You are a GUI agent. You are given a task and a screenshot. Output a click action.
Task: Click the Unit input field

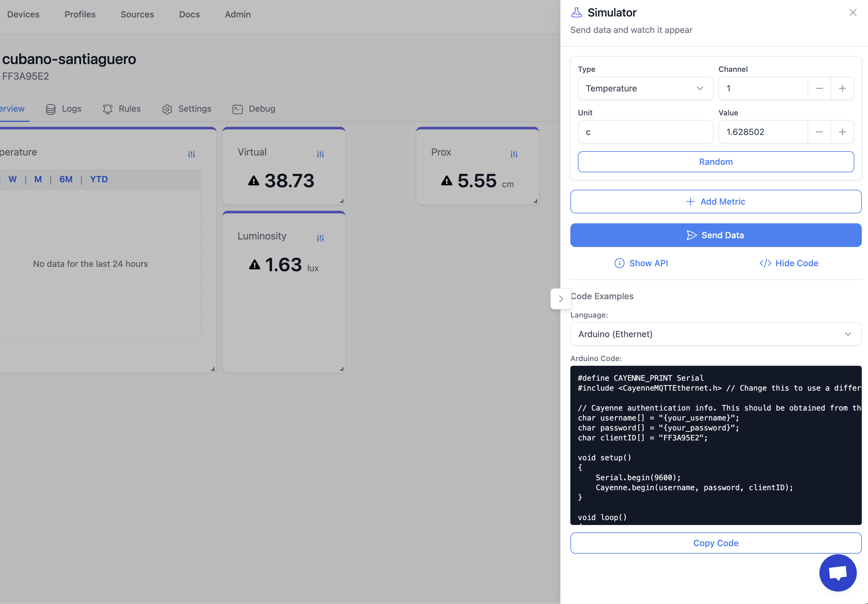[645, 132]
